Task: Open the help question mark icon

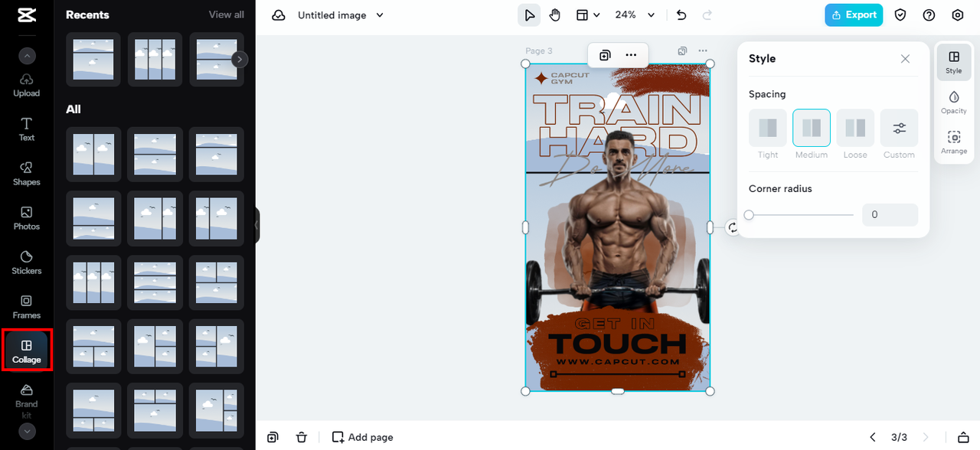Action: pyautogui.click(x=929, y=15)
